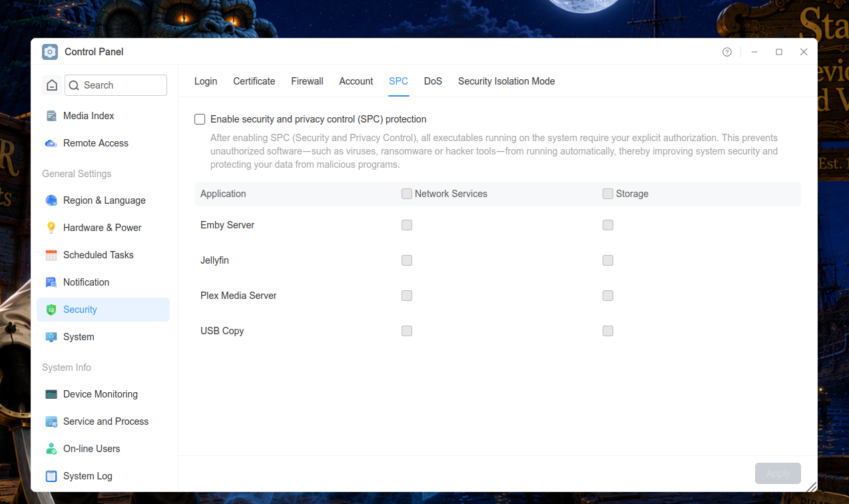The height and width of the screenshot is (504, 849).
Task: Toggle Storage for Plex Media Server
Action: coord(608,296)
